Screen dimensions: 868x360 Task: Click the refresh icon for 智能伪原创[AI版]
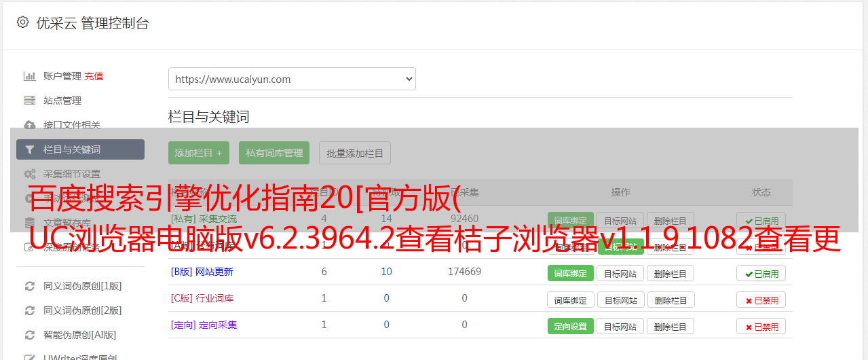point(29,335)
